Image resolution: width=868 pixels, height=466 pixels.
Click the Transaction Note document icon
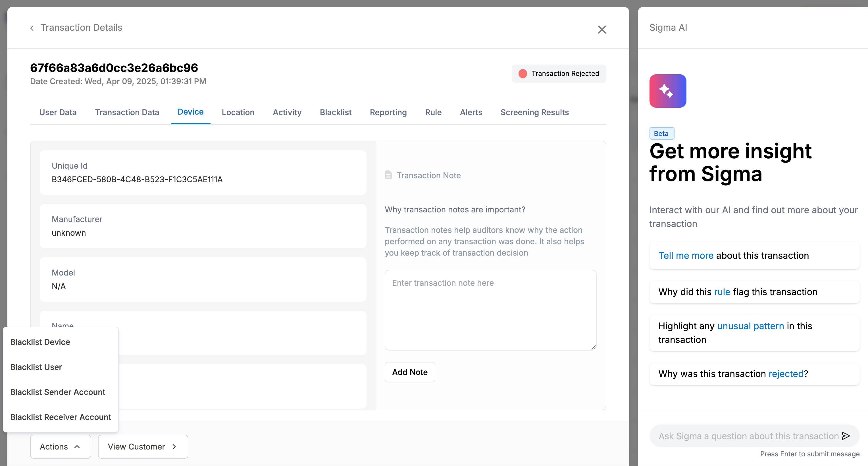coord(388,175)
